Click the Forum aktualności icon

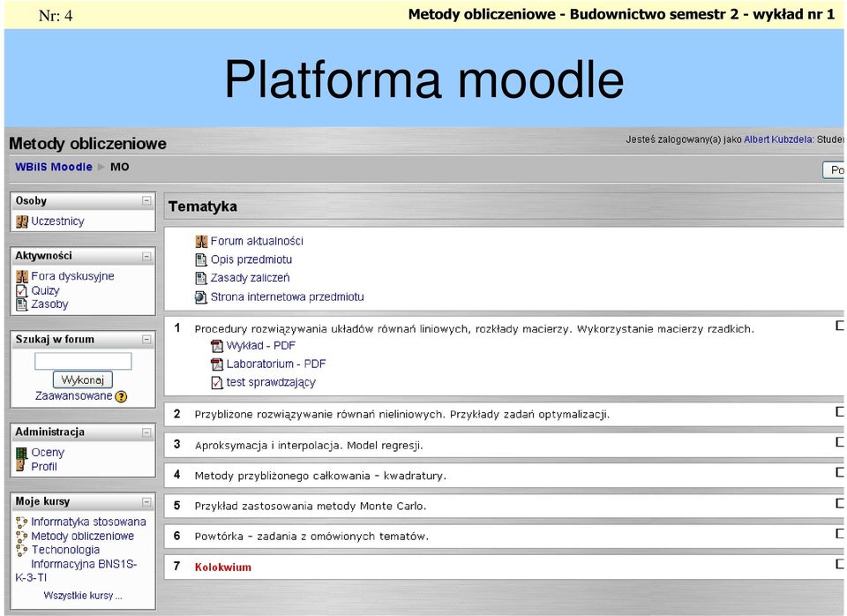tap(201, 242)
